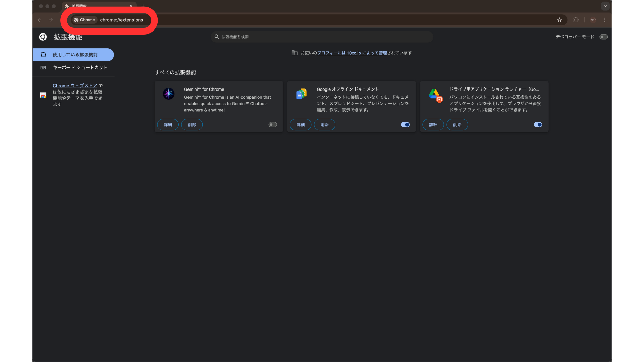Click the keyboard icon in the sidebar
644x362 pixels.
click(x=43, y=68)
